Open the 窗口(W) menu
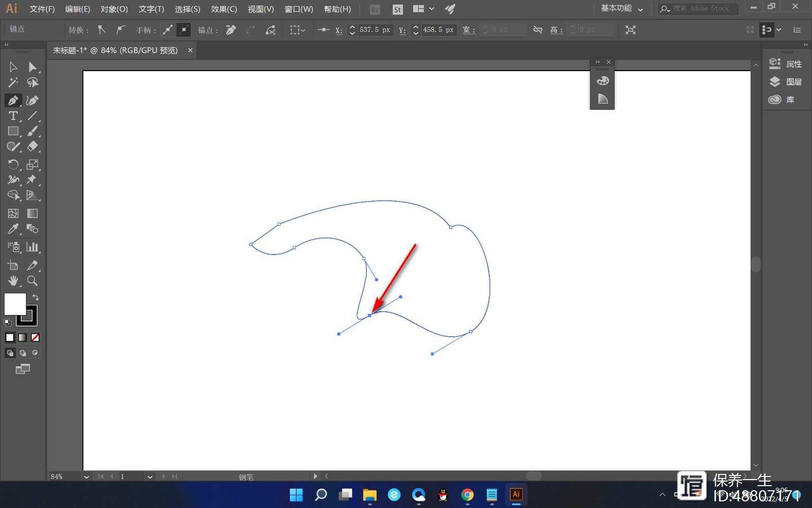 [x=299, y=9]
